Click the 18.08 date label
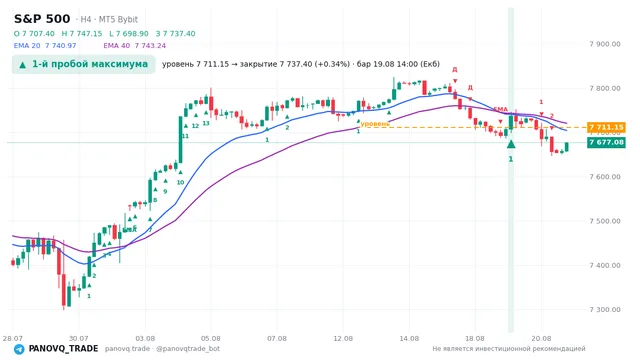This screenshot has width=640, height=360. click(x=475, y=338)
